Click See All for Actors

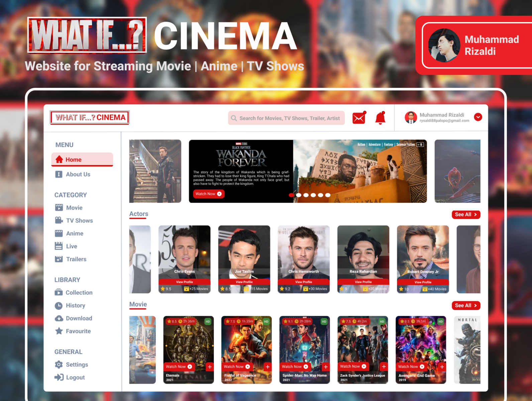(466, 215)
